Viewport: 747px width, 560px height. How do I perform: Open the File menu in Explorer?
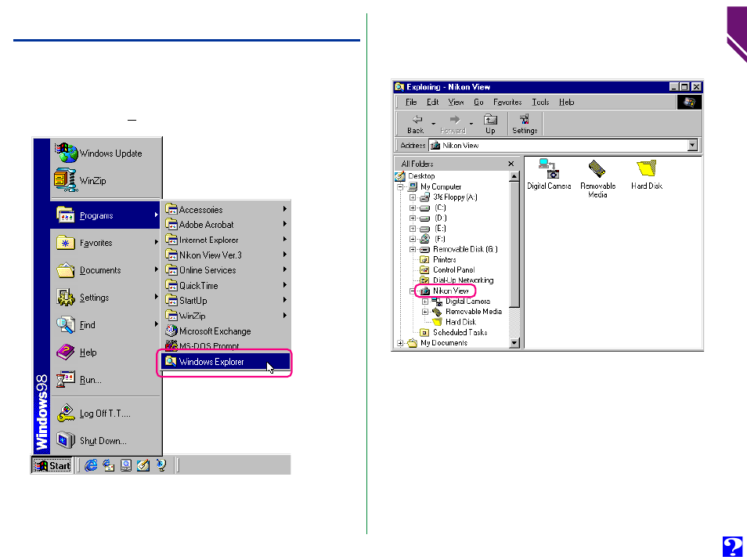[410, 102]
